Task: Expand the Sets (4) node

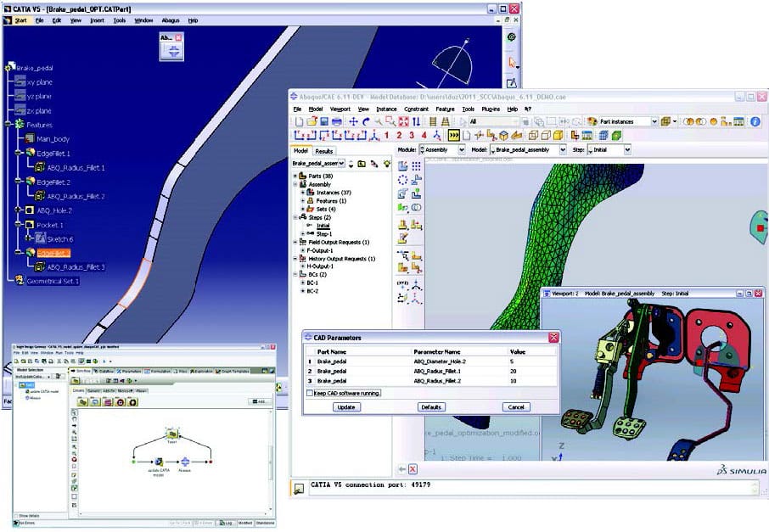Action: pos(303,209)
